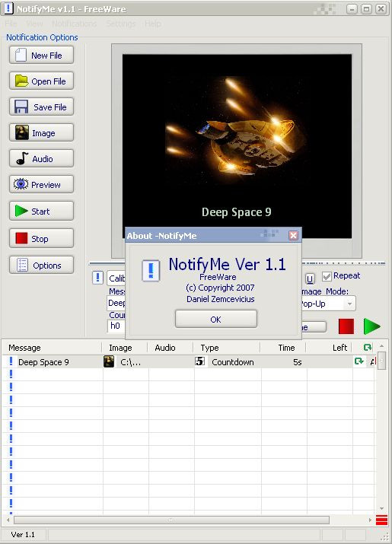Toggle the Repeat checkbox
The height and width of the screenshot is (544, 392).
(x=327, y=276)
